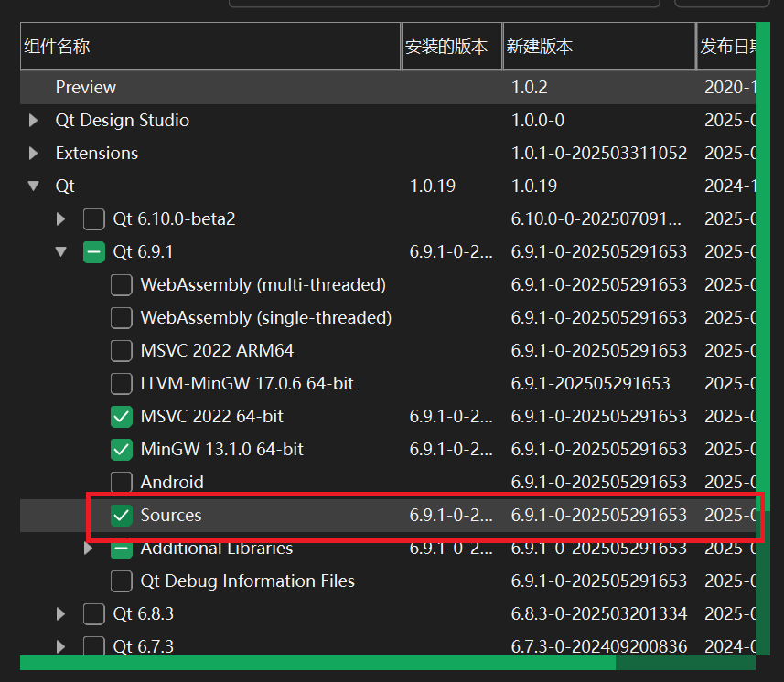This screenshot has height=682, width=784.
Task: Expand the Qt 6.7.3 node
Action: (x=61, y=646)
